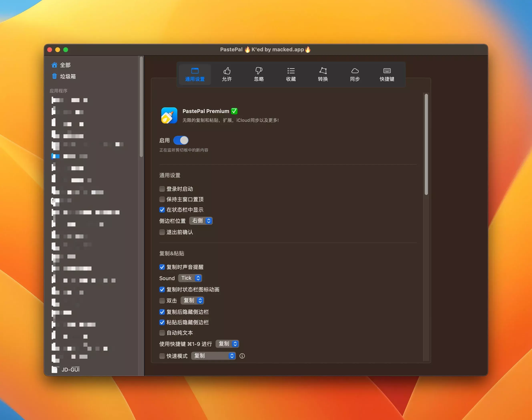The image size is (532, 420).
Task: Click the thumbs-up 允许 icon
Action: pyautogui.click(x=227, y=71)
